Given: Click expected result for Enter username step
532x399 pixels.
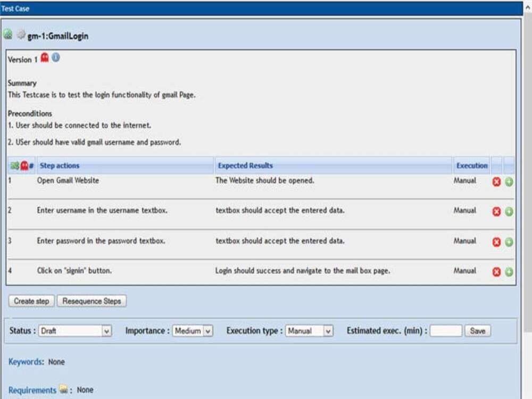Looking at the screenshot, I should 280,210.
